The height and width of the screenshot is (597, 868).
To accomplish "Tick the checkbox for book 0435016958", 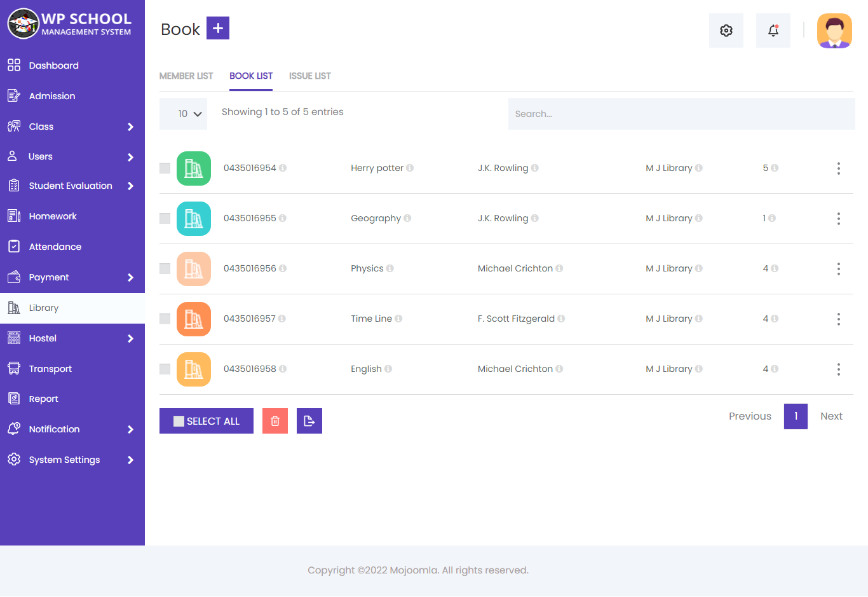I will (165, 369).
